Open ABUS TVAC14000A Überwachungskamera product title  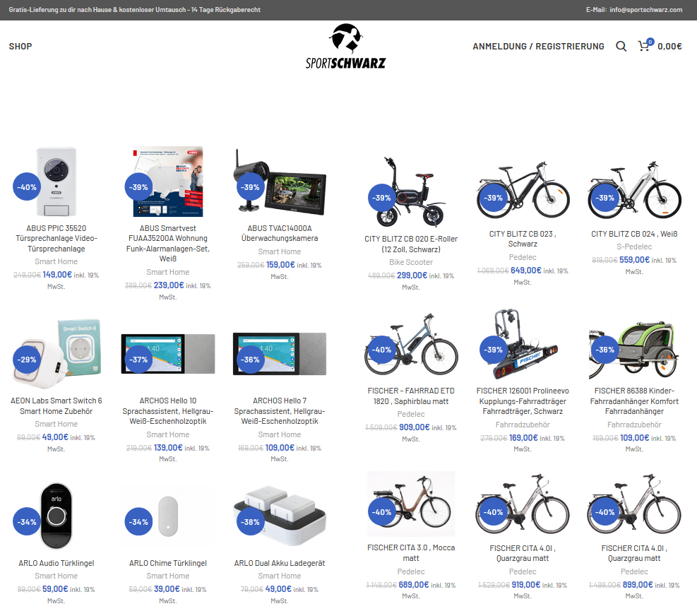pyautogui.click(x=280, y=233)
